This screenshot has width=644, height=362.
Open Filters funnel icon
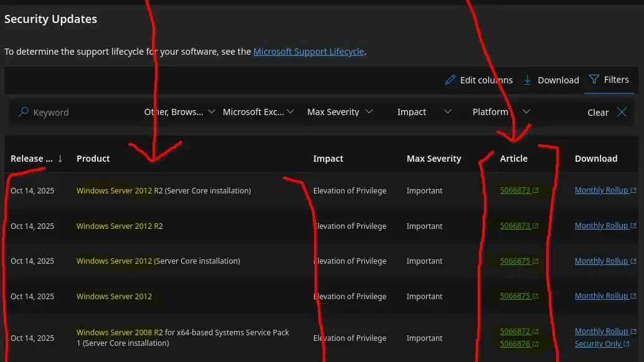(594, 80)
